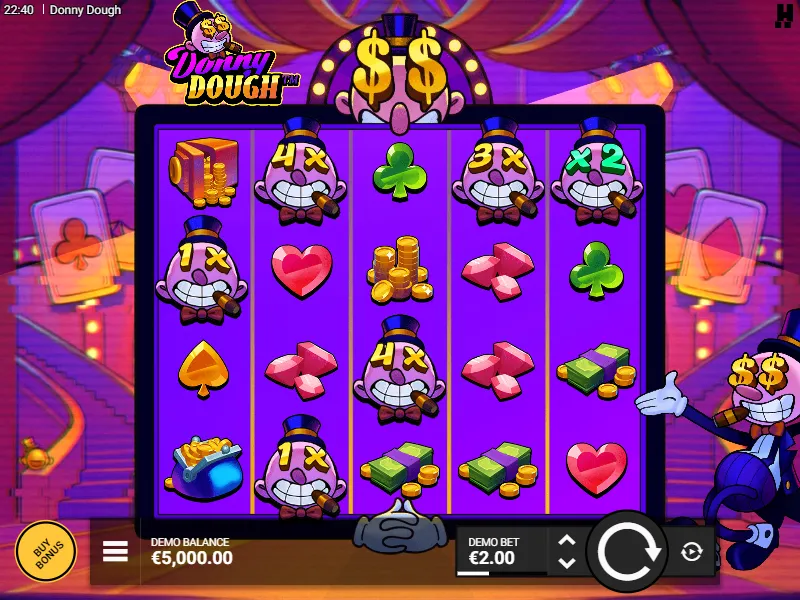The image size is (800, 600).
Task: Click the gold coin stack symbol
Action: pyautogui.click(x=401, y=269)
